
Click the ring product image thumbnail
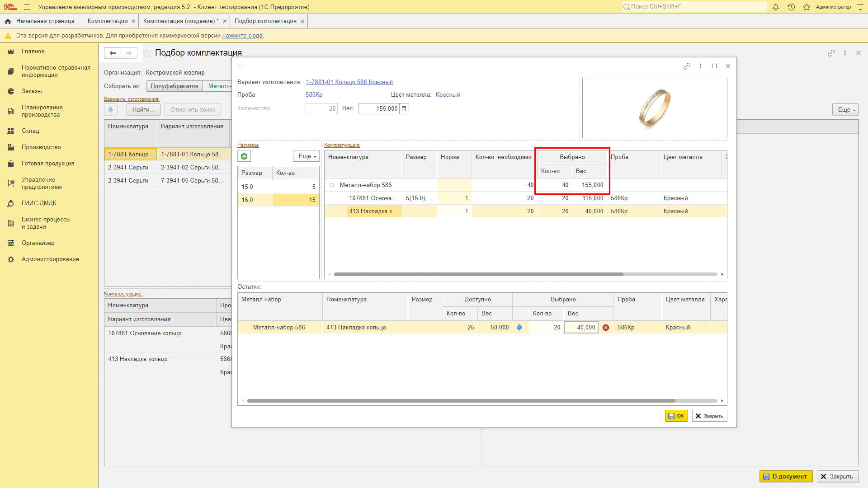point(655,108)
